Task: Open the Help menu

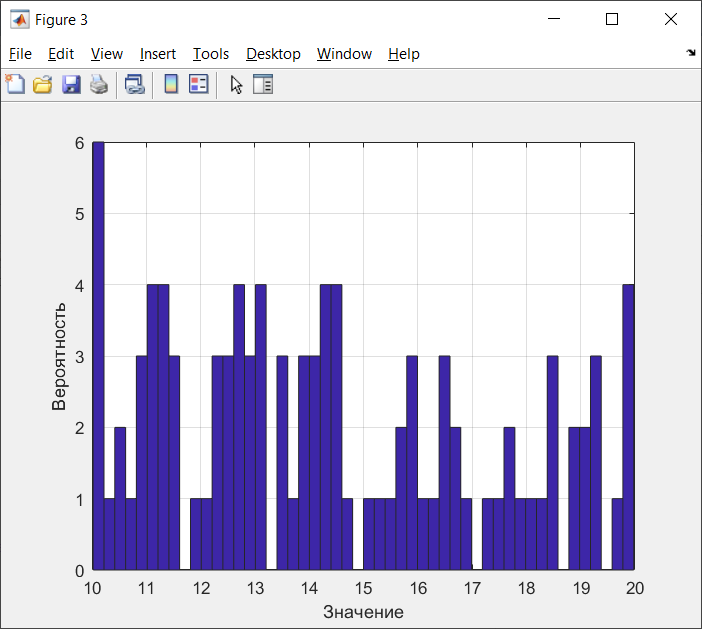Action: point(404,54)
